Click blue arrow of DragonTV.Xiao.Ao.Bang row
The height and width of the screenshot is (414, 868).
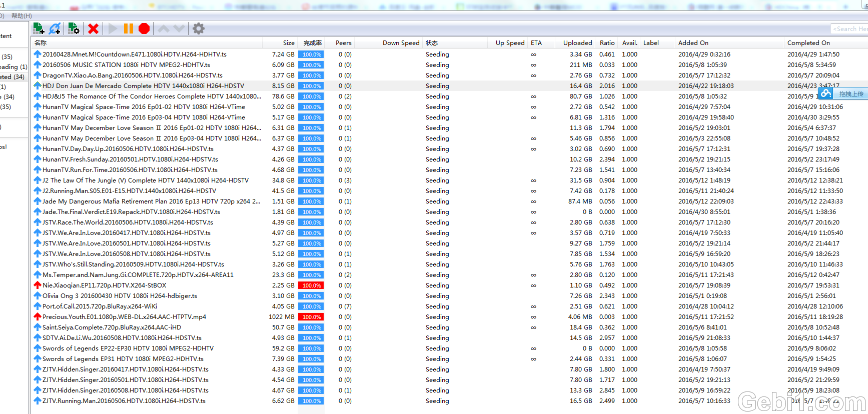[x=38, y=75]
